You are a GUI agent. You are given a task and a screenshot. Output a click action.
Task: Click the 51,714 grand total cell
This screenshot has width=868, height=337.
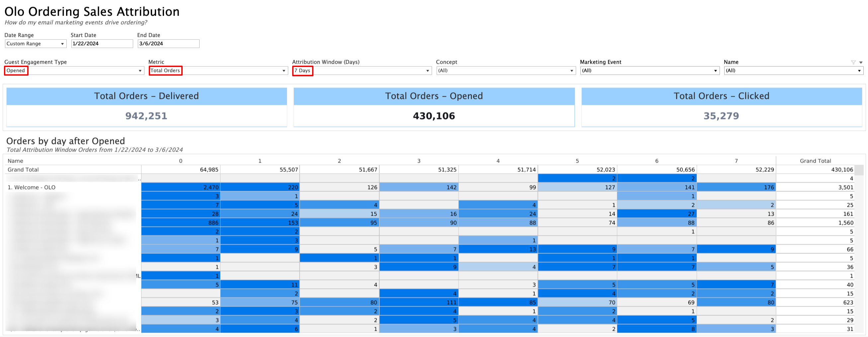click(498, 170)
